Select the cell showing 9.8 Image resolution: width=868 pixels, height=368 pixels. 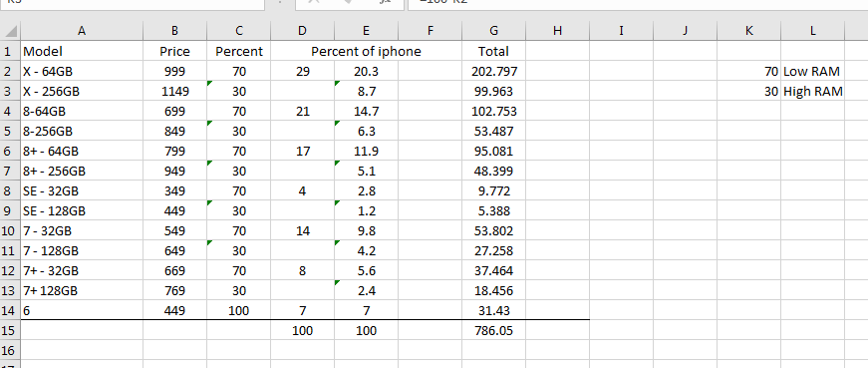coord(366,231)
